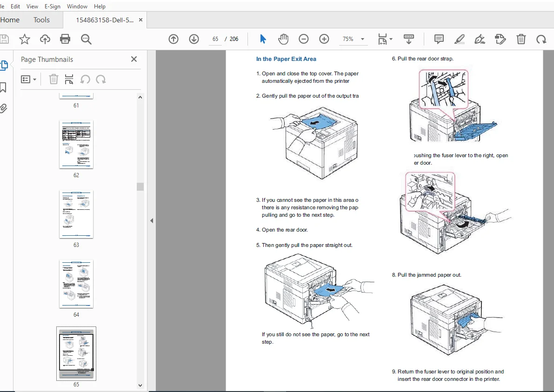Click the toolbar Rotate page clockwise icon
This screenshot has height=392, width=554.
(x=541, y=39)
